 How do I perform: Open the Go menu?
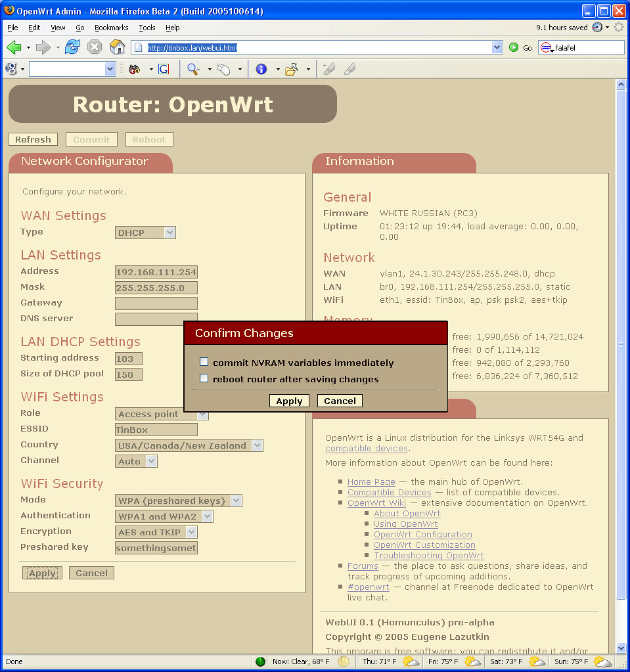(80, 28)
